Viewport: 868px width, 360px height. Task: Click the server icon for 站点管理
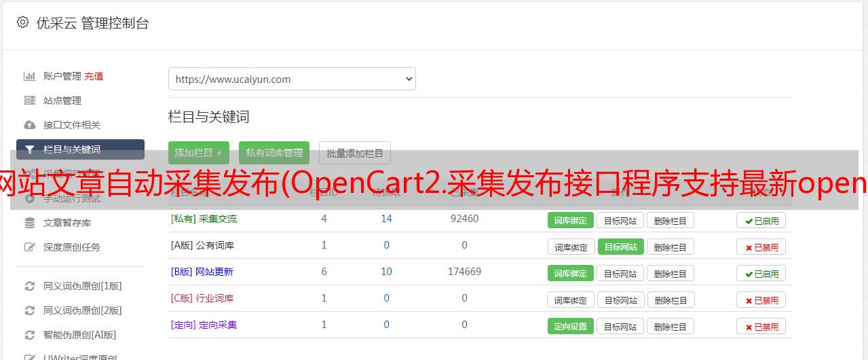coord(29,101)
